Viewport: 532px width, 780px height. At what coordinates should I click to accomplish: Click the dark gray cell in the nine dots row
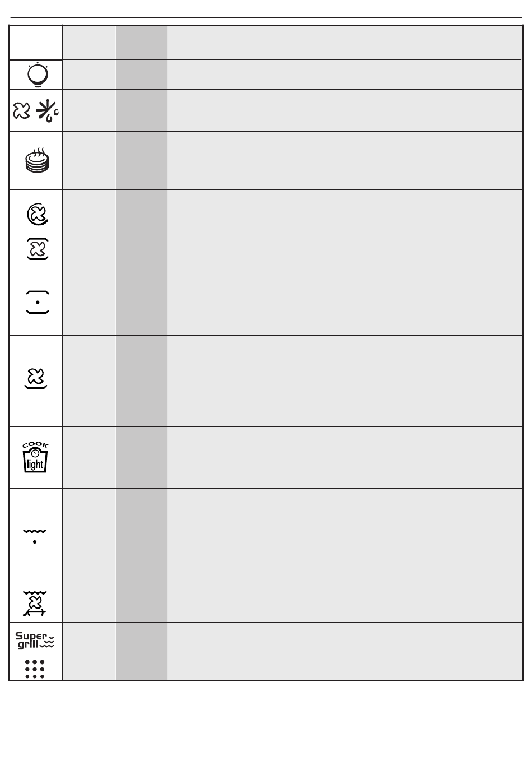[x=141, y=668]
